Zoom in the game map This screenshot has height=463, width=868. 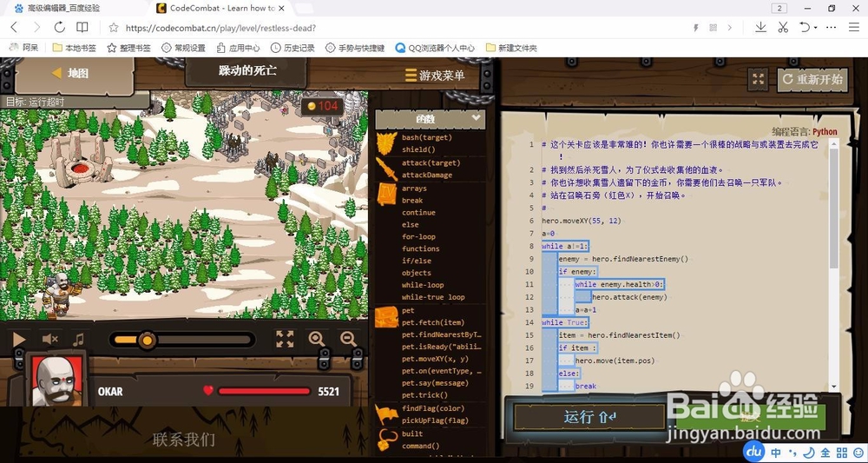click(x=317, y=339)
